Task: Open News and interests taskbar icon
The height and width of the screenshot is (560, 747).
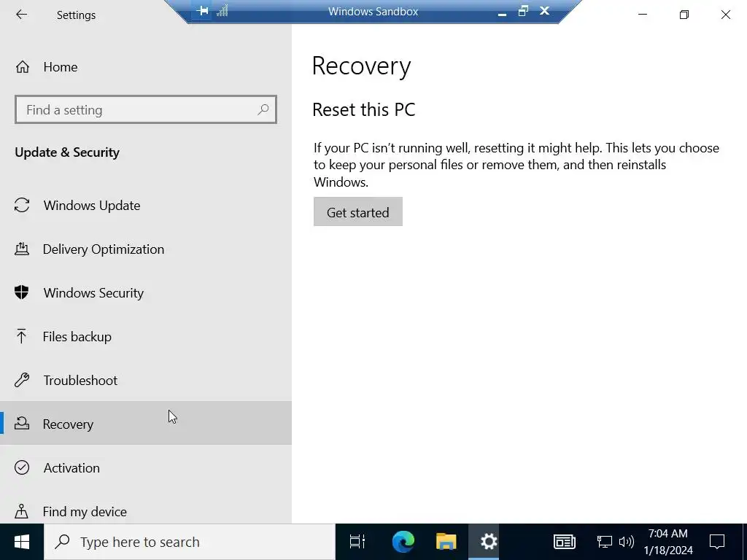Action: point(565,542)
